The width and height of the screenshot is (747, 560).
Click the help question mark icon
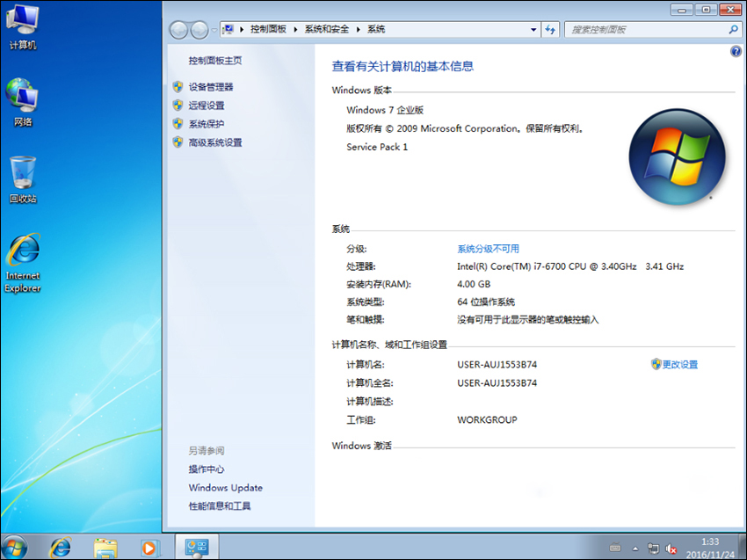[736, 51]
